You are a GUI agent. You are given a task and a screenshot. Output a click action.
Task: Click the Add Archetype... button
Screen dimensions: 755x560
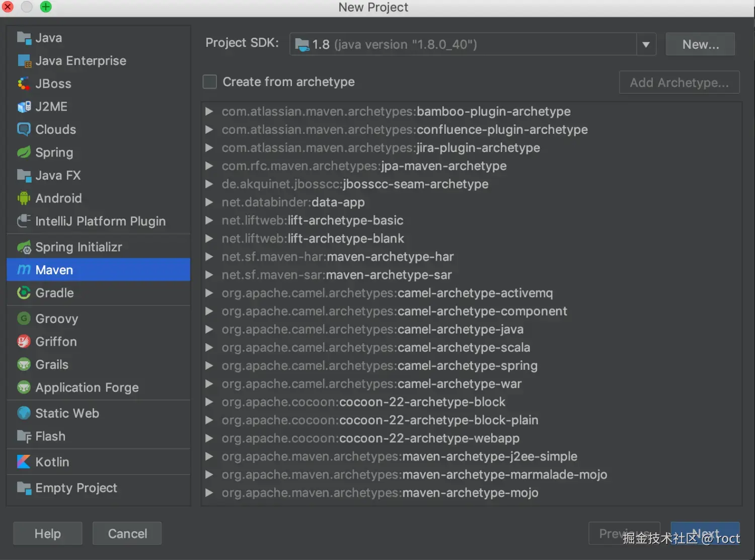[679, 83]
